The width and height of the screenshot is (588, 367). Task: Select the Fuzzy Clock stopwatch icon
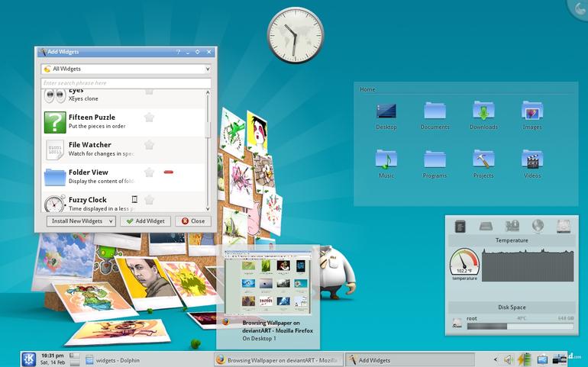(x=54, y=203)
